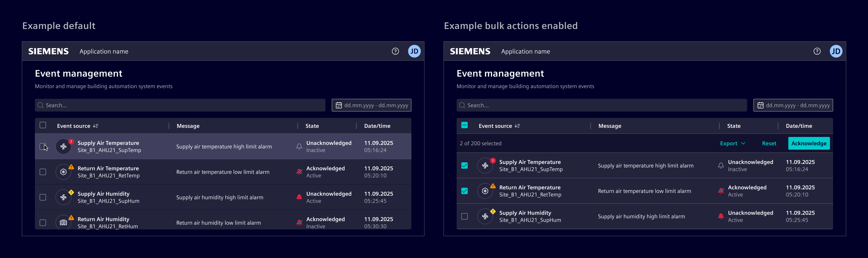Click Message column header, default example
This screenshot has height=258, width=868.
[188, 126]
